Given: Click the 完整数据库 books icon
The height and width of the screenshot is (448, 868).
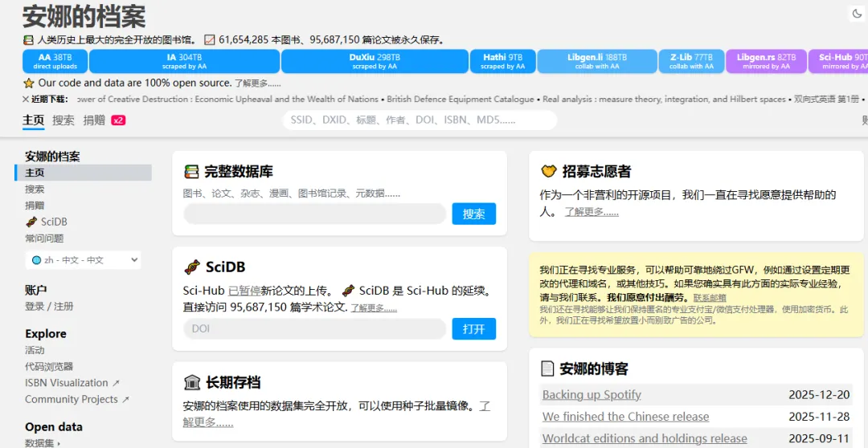Looking at the screenshot, I should click(x=191, y=172).
